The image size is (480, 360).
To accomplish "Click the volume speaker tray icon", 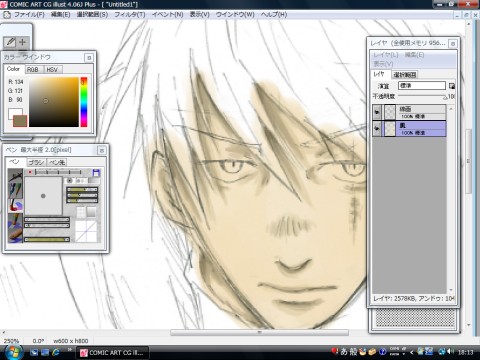I will pyautogui.click(x=451, y=351).
